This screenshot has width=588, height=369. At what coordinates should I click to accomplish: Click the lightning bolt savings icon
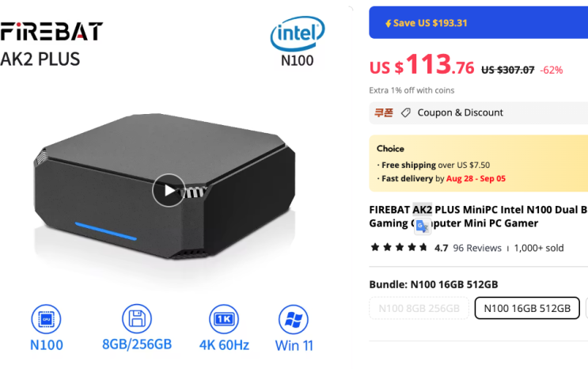click(x=388, y=24)
